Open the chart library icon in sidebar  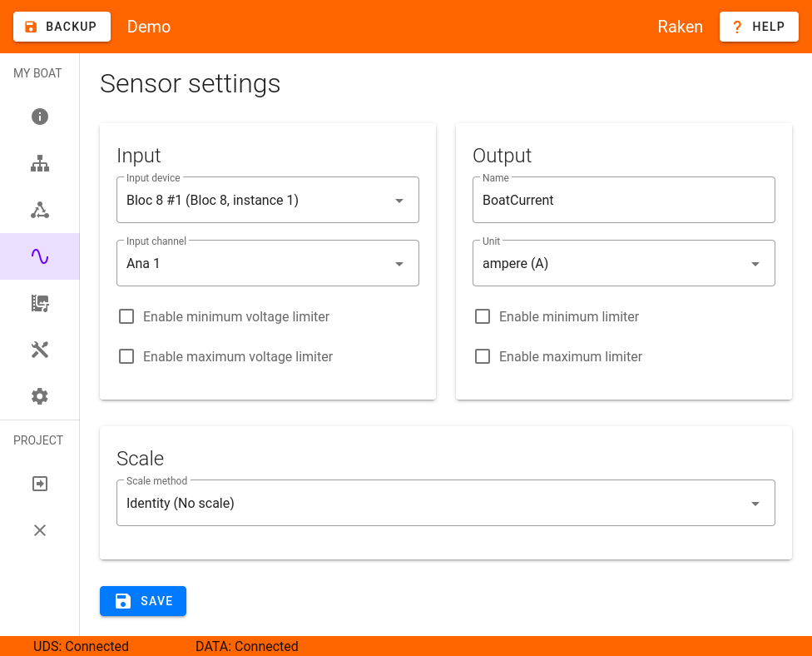point(40,303)
